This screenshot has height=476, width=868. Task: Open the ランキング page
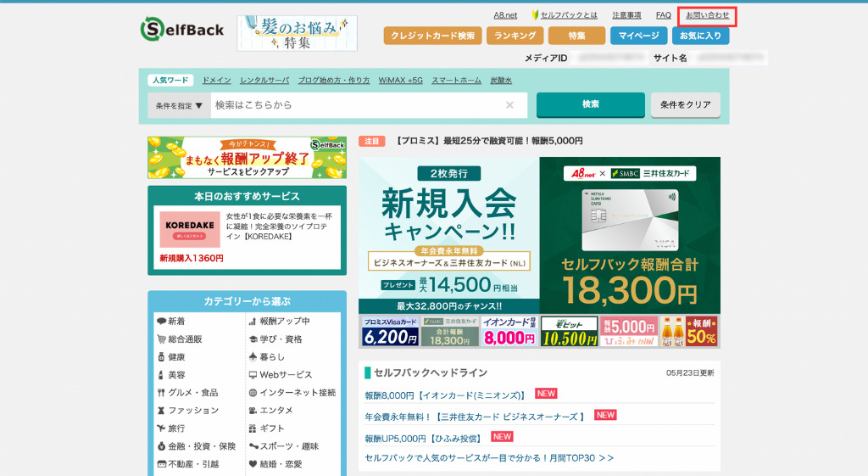click(515, 36)
